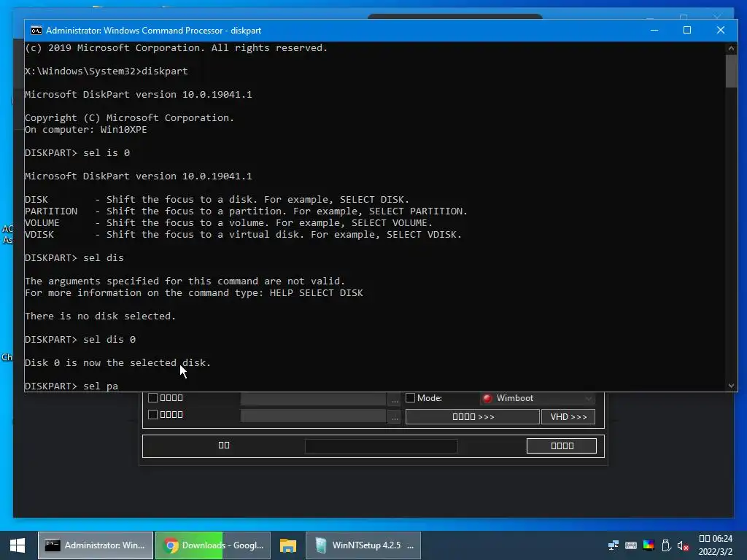Maximize the diskpart command window

pyautogui.click(x=687, y=30)
